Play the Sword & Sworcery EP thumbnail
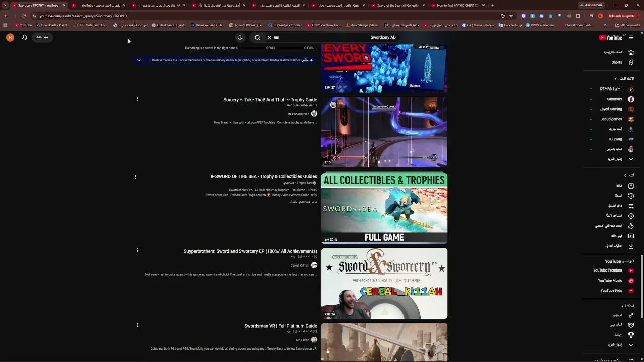This screenshot has width=644, height=362. point(384,284)
